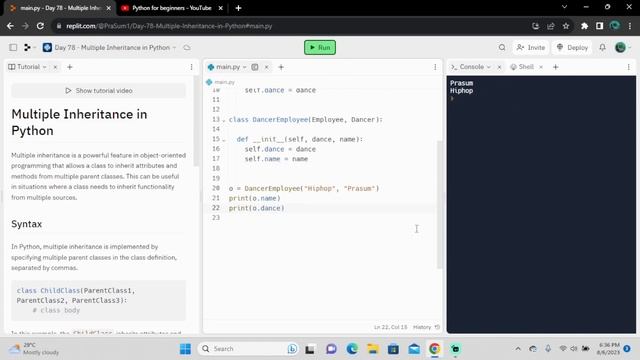Add new tab in console pane
640x360 pixels.
click(556, 67)
